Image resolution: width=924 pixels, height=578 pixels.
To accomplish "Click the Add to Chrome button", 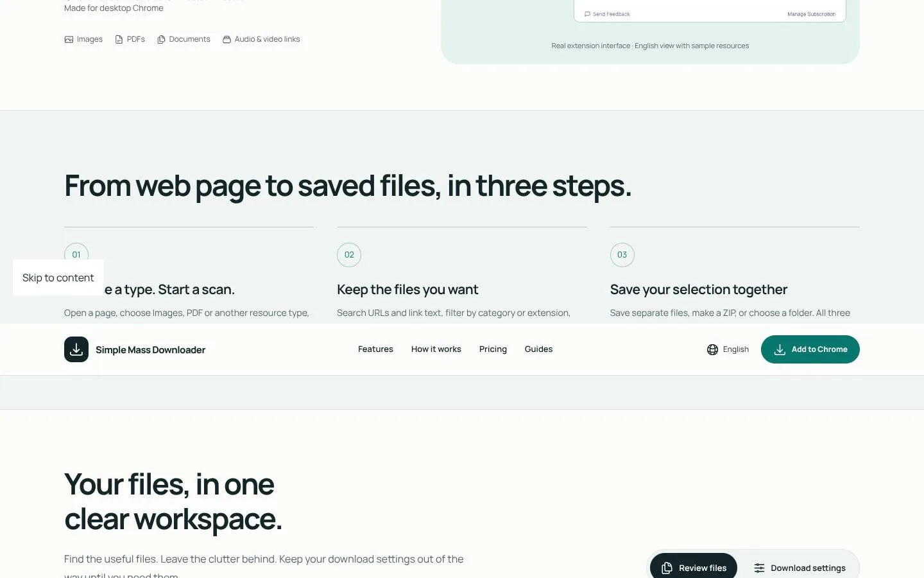I will tap(810, 349).
